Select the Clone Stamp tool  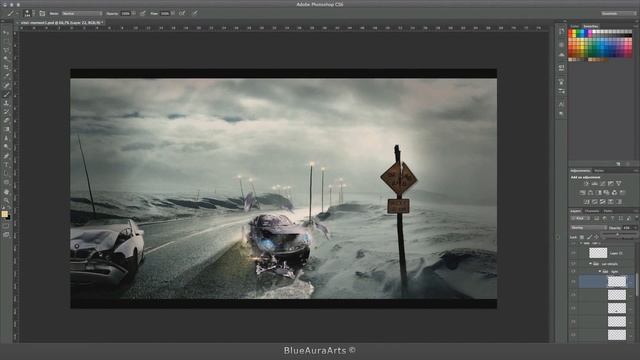tap(6, 103)
